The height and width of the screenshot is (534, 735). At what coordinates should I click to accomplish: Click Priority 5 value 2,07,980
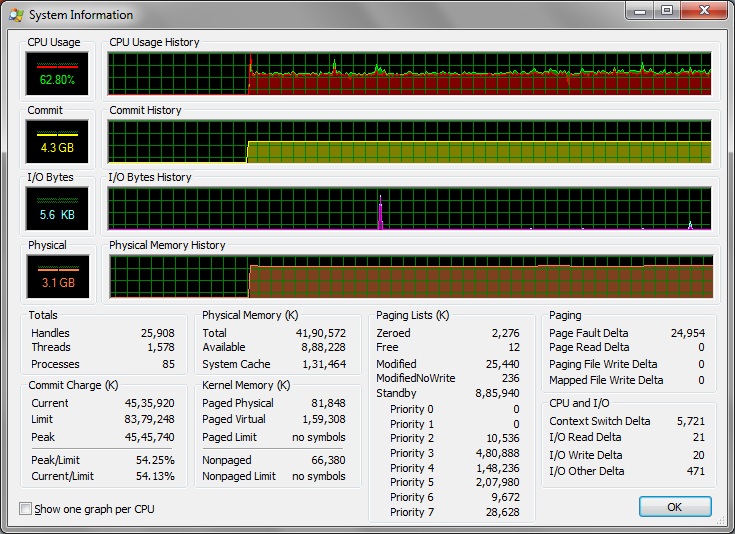tap(497, 482)
